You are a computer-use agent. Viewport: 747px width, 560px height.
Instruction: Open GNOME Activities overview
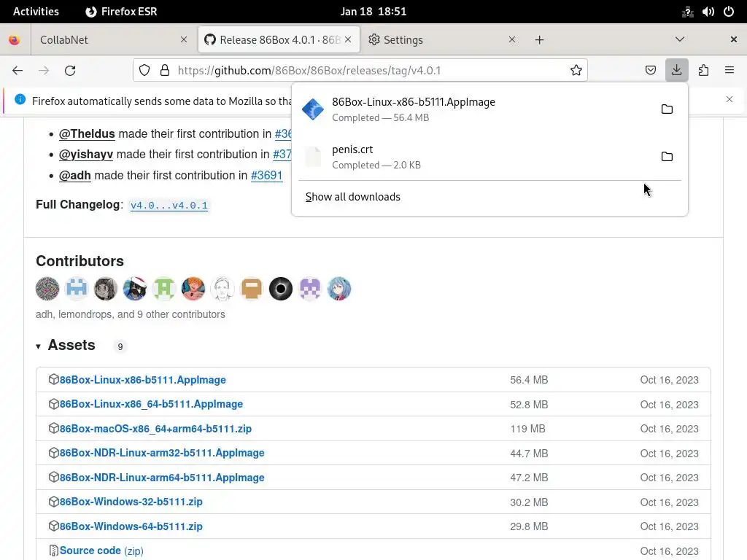click(36, 12)
